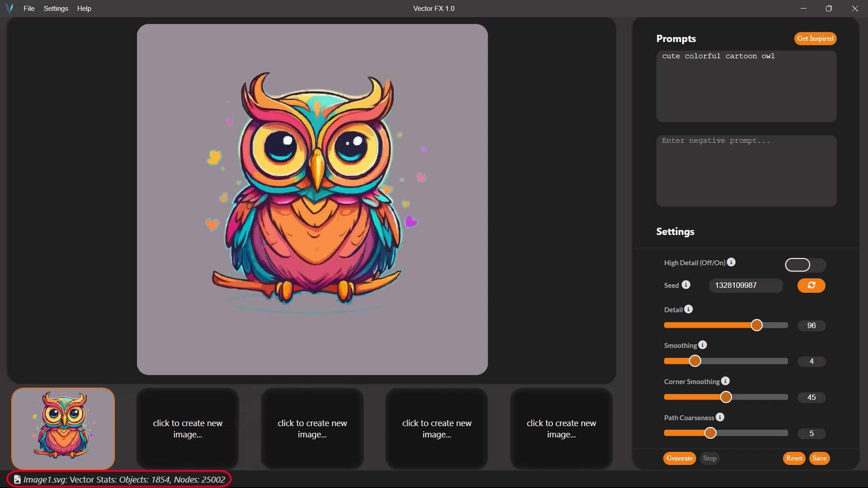Adjust the Detail slider handle
This screenshot has height=488, width=868.
[756, 325]
